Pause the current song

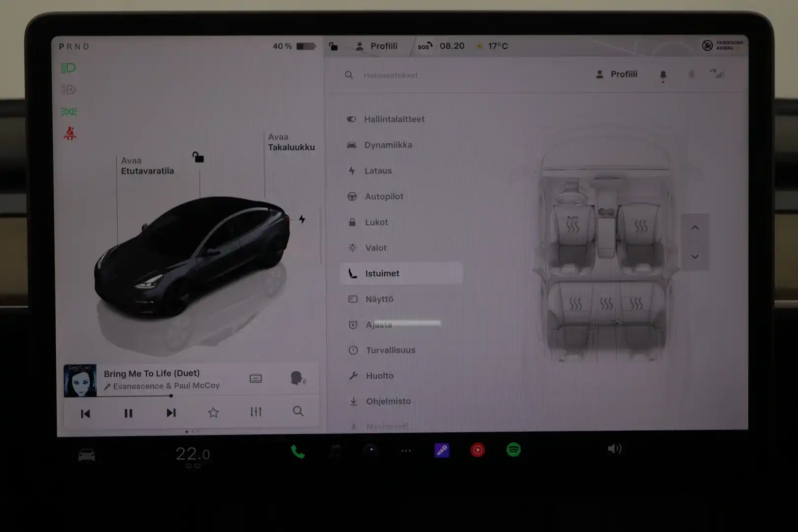coord(128,413)
